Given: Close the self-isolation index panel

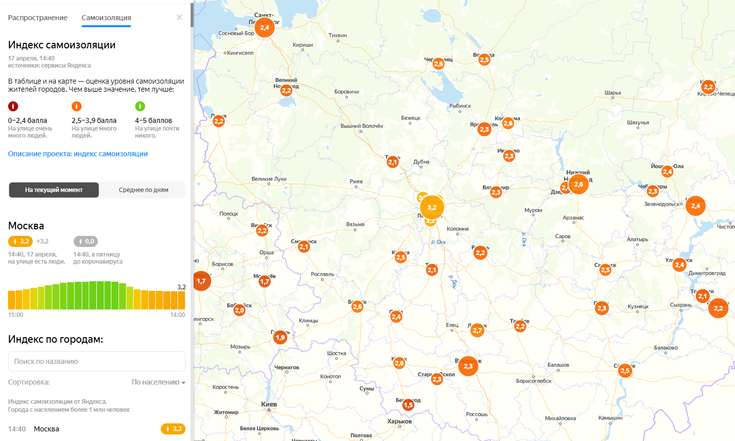Looking at the screenshot, I should coord(179,17).
